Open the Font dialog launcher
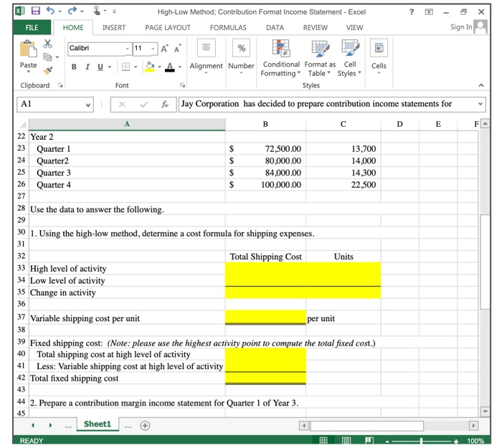This screenshot has width=502, height=448. pyautogui.click(x=182, y=85)
